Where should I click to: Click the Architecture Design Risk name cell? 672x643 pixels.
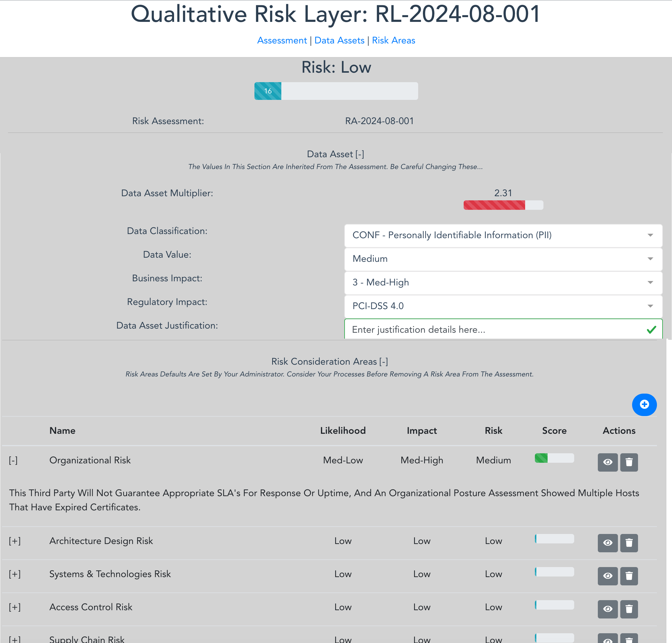pyautogui.click(x=101, y=541)
